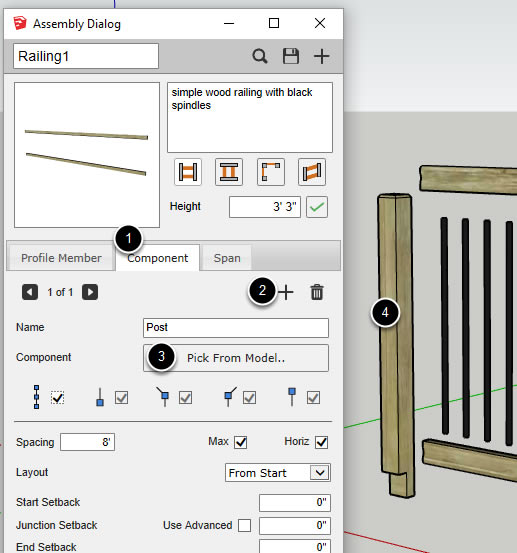Image resolution: width=517 pixels, height=553 pixels.
Task: Click the Spacing input field
Action: pos(87,442)
